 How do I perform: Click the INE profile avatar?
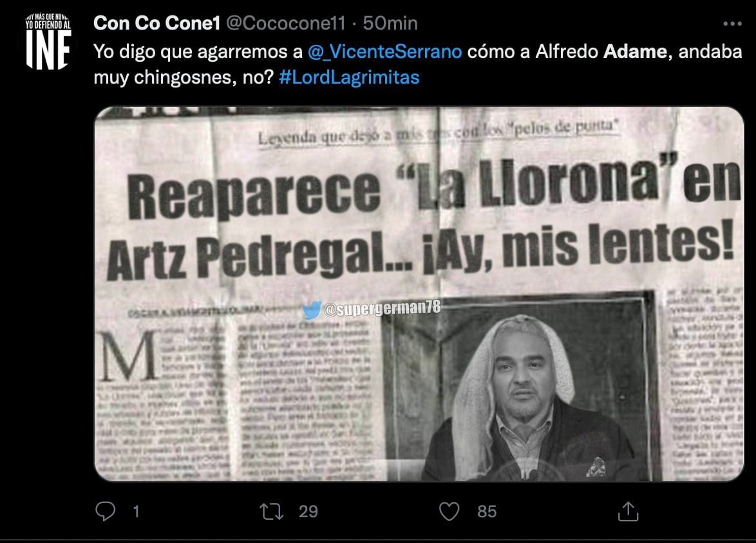tap(48, 41)
